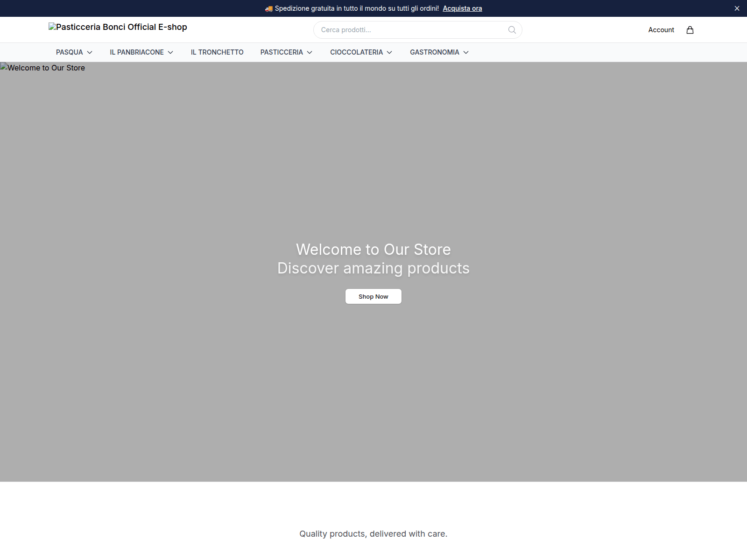The width and height of the screenshot is (747, 560).
Task: Expand the PASTICCERIA chevron
Action: 310,52
